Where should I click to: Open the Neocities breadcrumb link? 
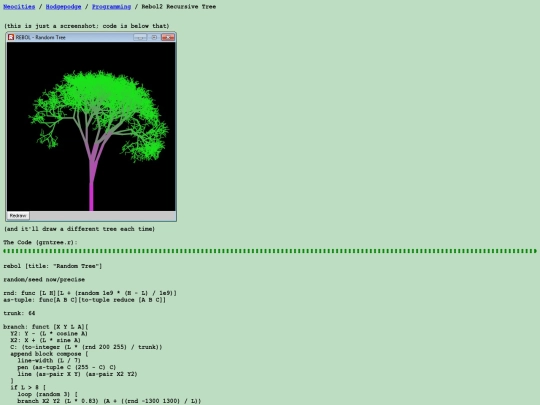(x=19, y=7)
